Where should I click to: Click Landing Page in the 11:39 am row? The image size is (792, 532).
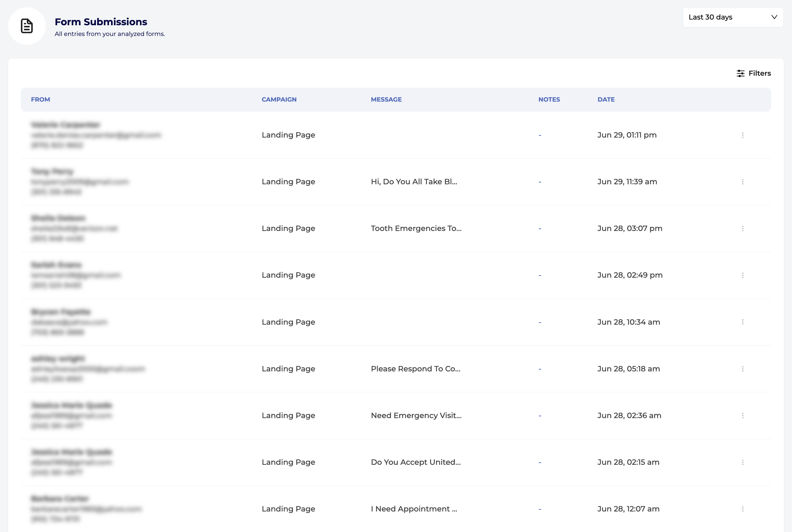(x=288, y=182)
